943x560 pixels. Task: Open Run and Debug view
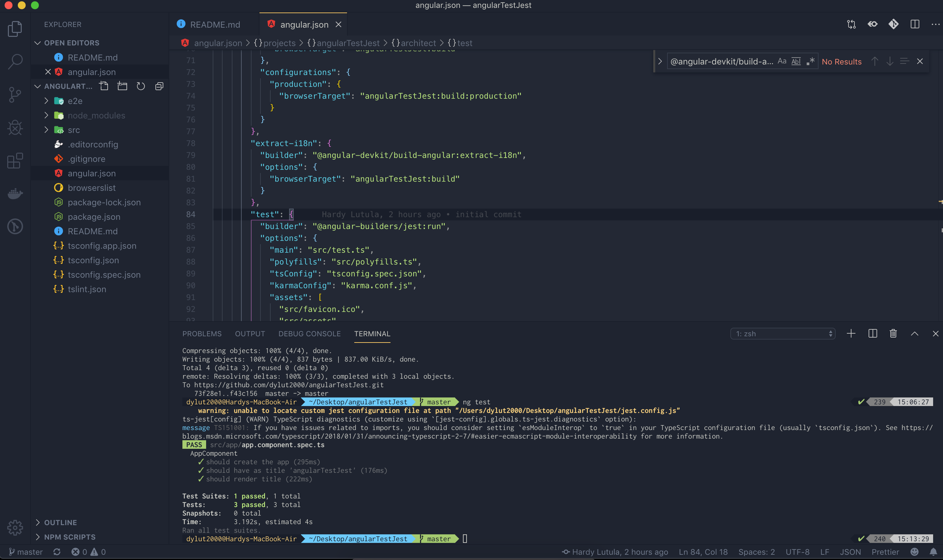[x=15, y=128]
